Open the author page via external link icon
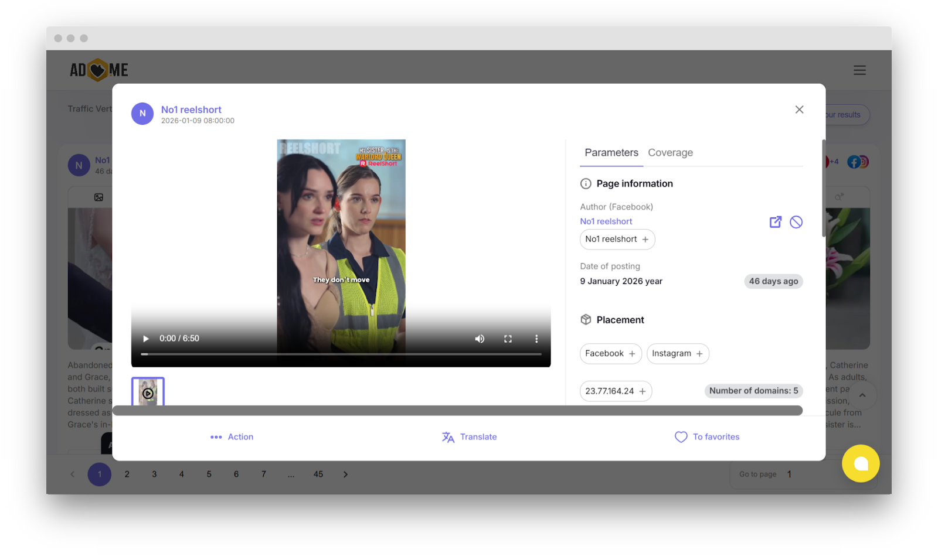This screenshot has height=560, width=938. pos(776,222)
